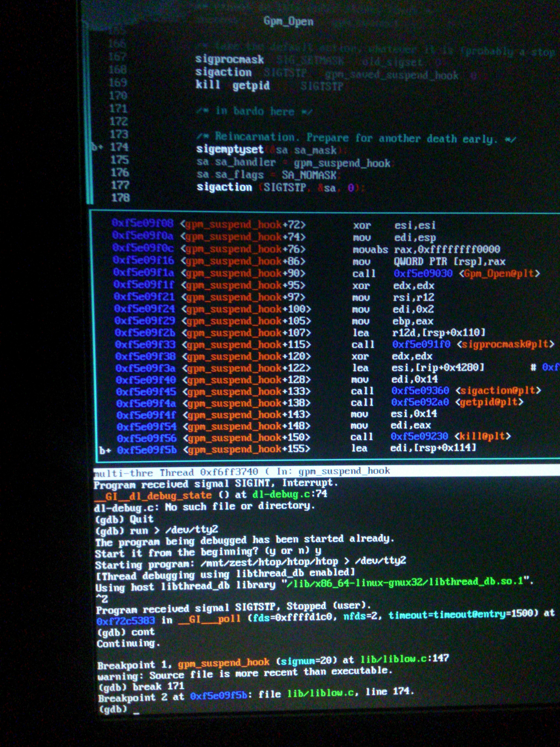Click the sigemptyset call on line 174
560x747 pixels.
click(x=230, y=149)
